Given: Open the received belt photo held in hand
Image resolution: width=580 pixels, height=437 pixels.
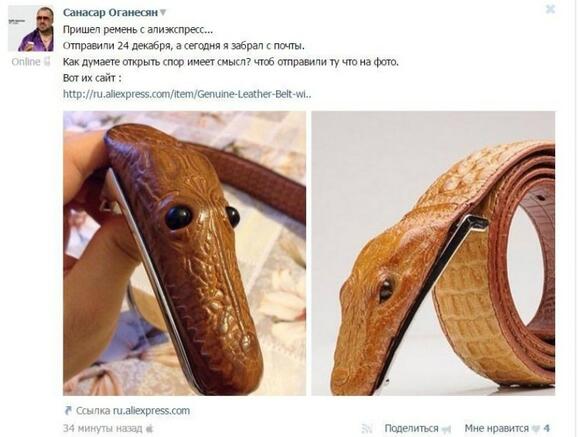Looking at the screenshot, I should pyautogui.click(x=185, y=253).
